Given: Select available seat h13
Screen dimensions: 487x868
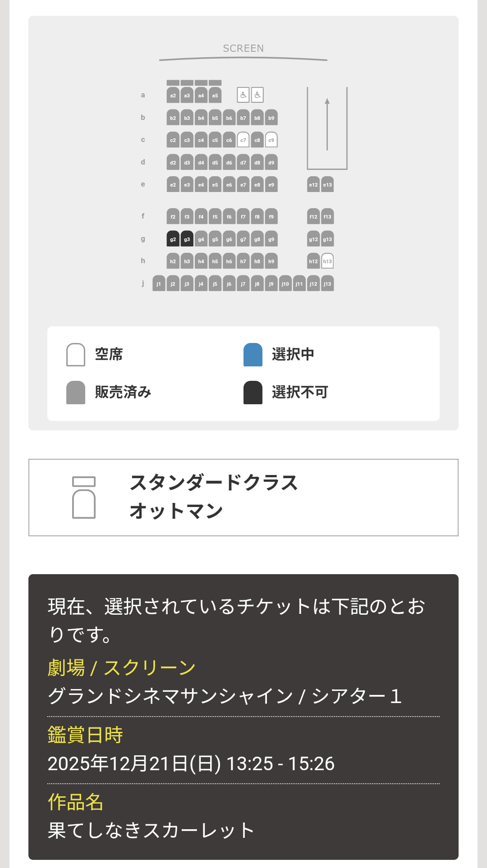Looking at the screenshot, I should [327, 261].
